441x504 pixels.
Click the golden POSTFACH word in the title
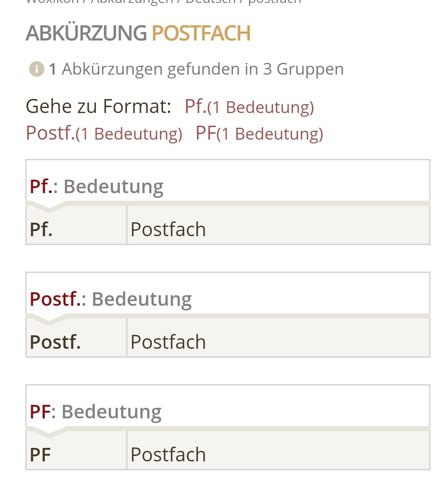click(x=201, y=33)
